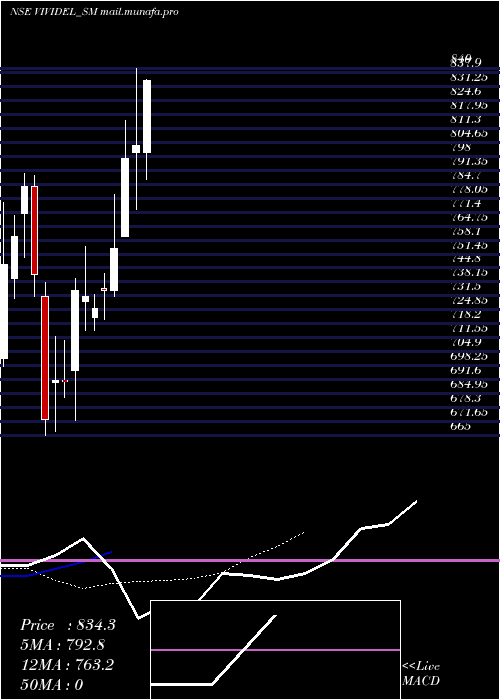This screenshot has height=700, width=500.
Task: Select the 758.1 axis value
Action: click(466, 231)
